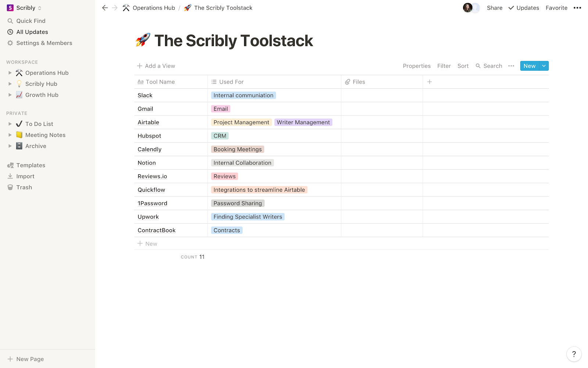Click Add a View
The height and width of the screenshot is (368, 588).
point(156,66)
